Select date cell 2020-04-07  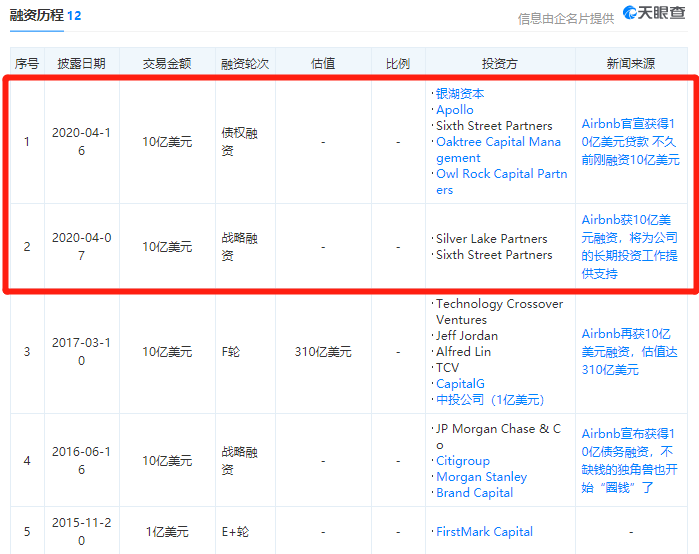(82, 246)
